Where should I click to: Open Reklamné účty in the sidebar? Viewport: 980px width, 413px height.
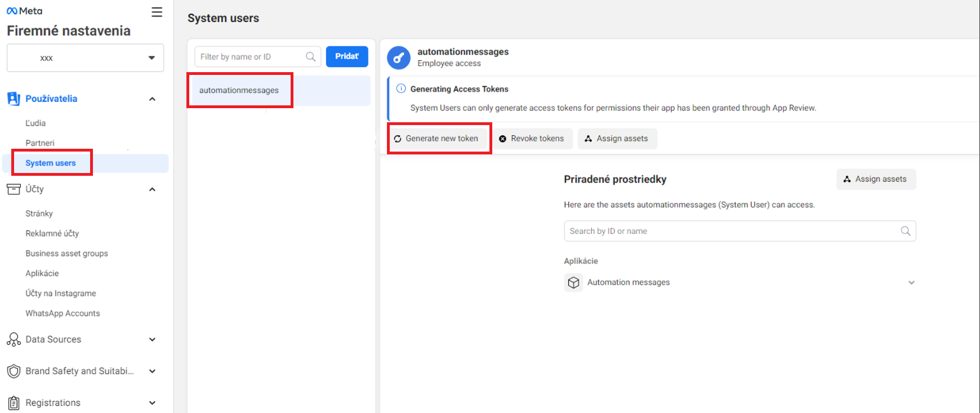[52, 233]
